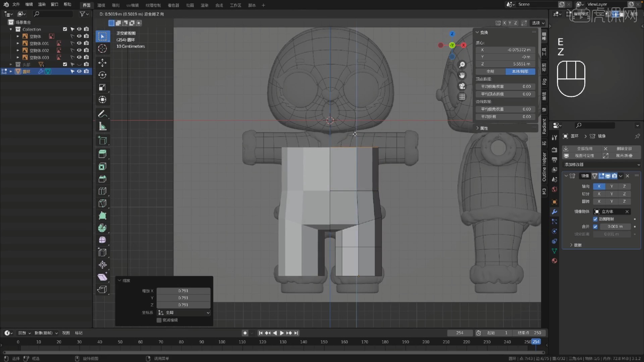Activate the Scale tool

(103, 87)
